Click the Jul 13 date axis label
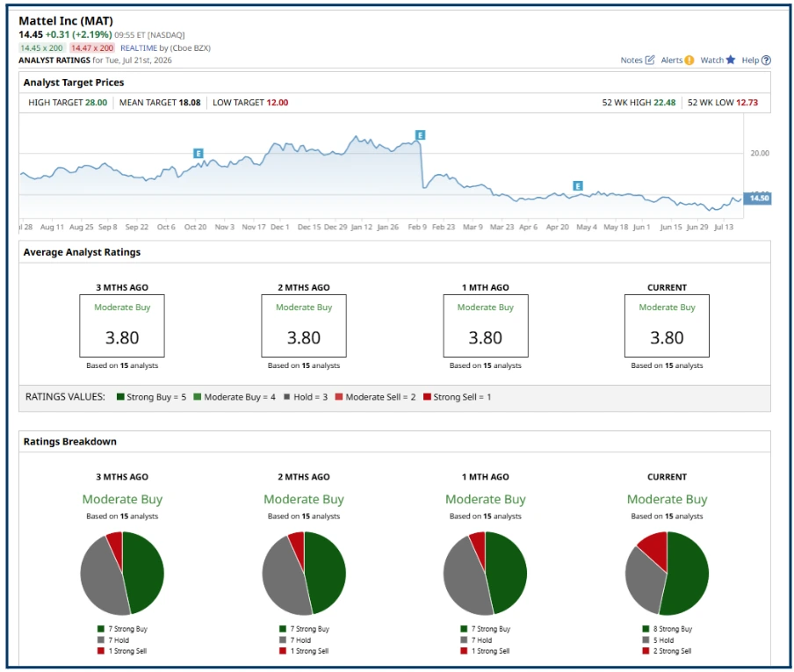794x672 pixels. (724, 227)
